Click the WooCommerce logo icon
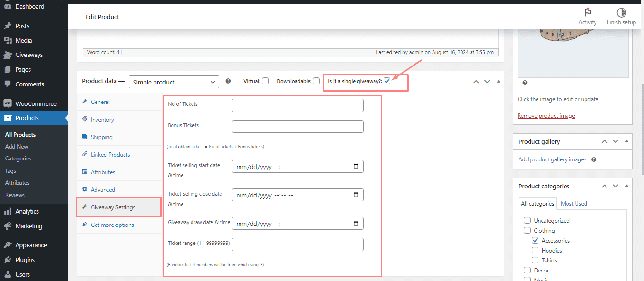This screenshot has width=644, height=281. [8, 103]
